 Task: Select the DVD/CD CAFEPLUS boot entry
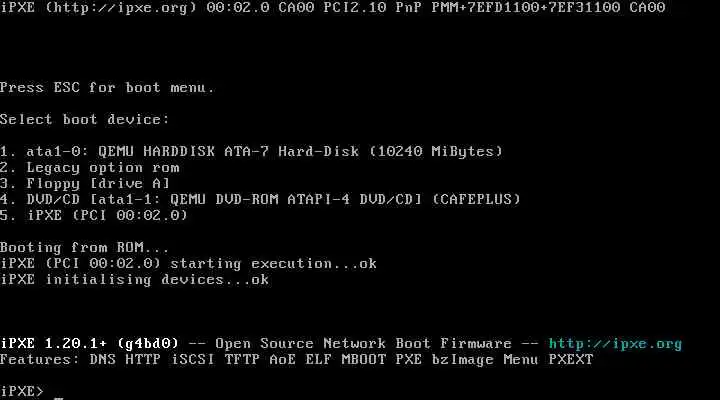click(x=260, y=199)
